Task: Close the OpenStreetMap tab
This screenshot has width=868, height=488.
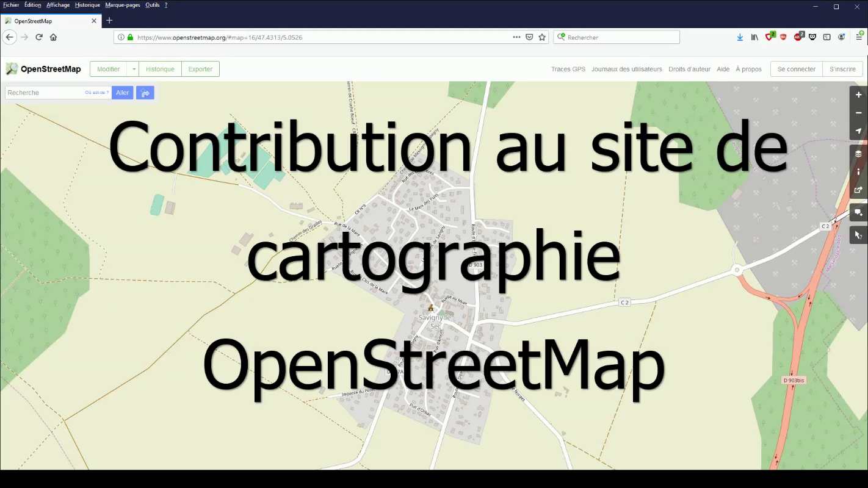Action: coord(94,21)
